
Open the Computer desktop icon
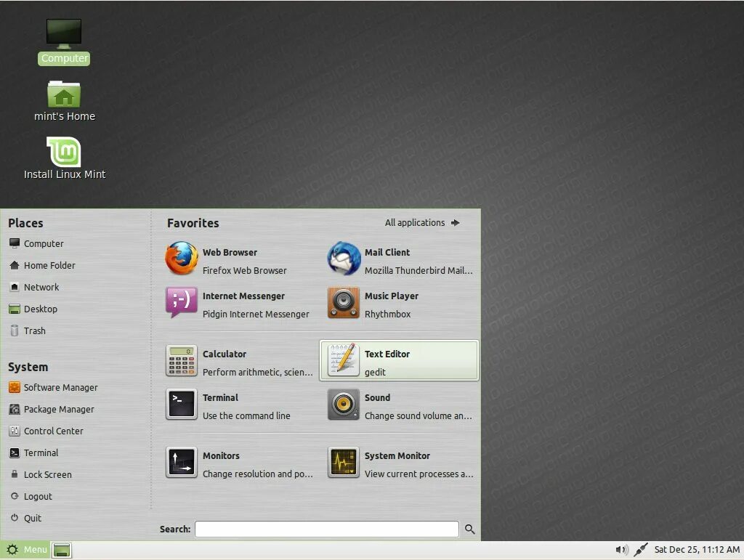click(64, 41)
